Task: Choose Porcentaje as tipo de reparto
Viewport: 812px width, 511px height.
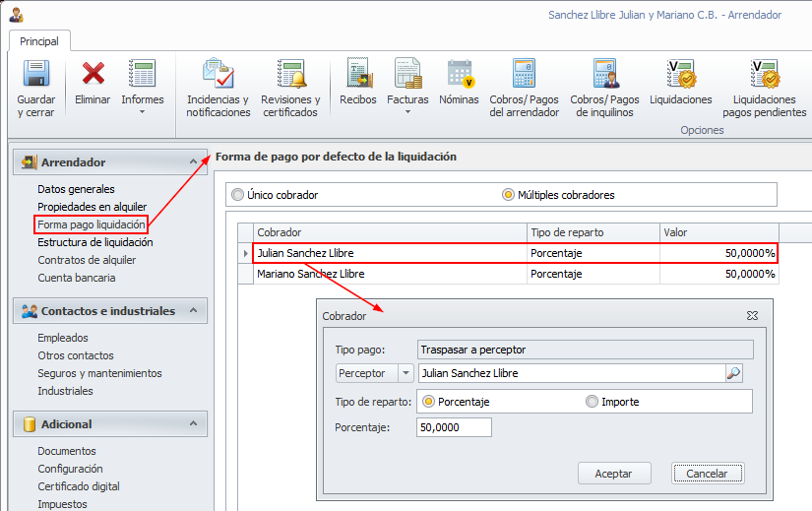Action: [x=428, y=402]
